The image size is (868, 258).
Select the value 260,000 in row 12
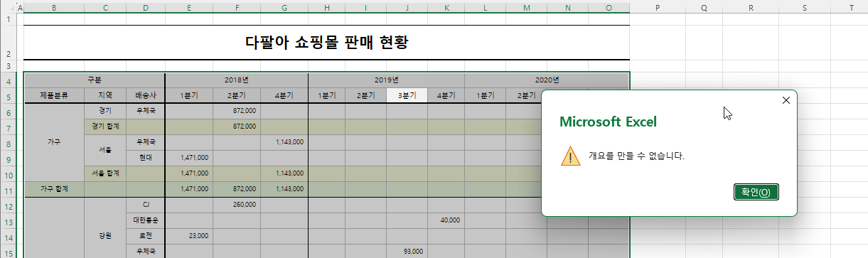(237, 205)
